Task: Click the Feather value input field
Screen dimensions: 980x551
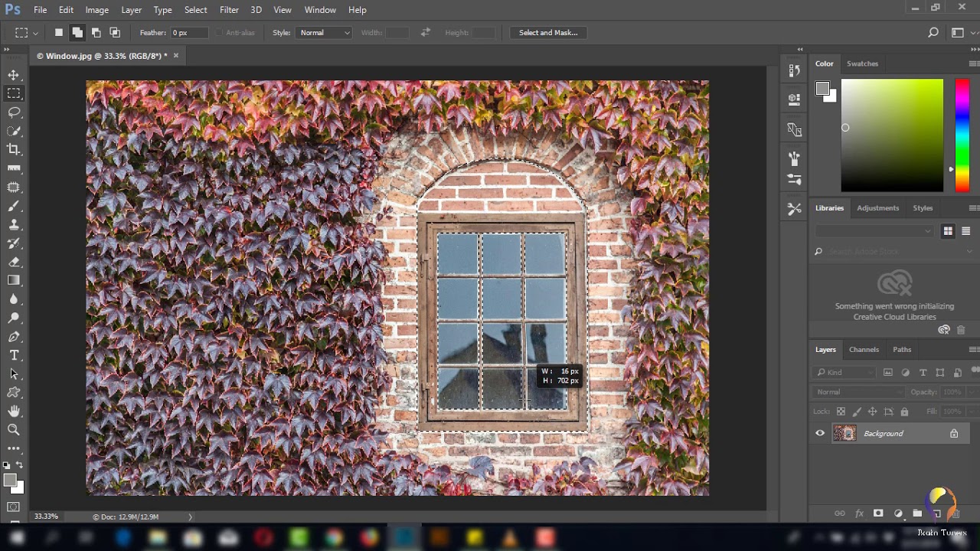Action: pyautogui.click(x=188, y=33)
